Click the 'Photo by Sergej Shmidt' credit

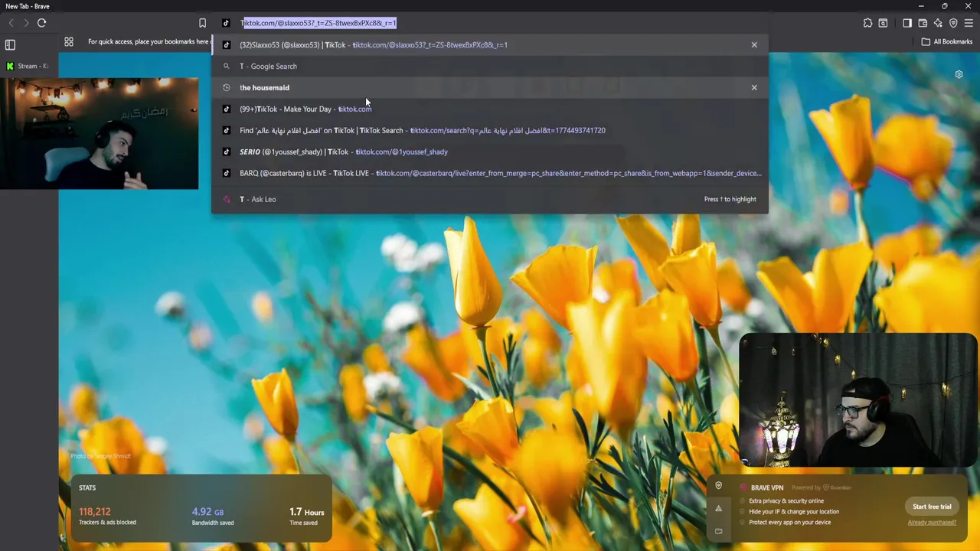100,456
